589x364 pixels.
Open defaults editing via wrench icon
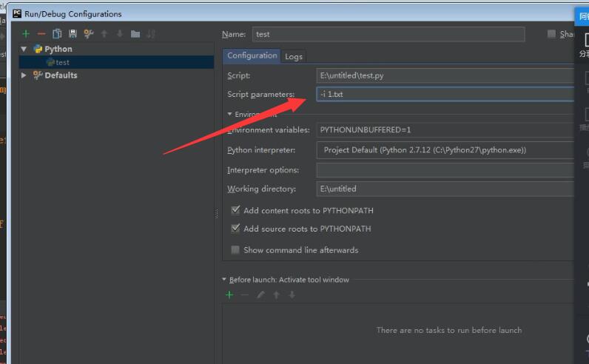(89, 34)
